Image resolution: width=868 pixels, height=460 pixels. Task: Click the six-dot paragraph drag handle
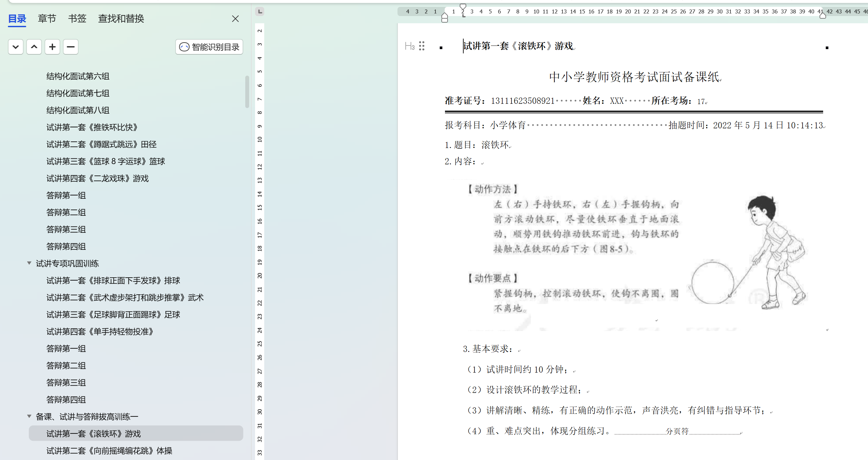(421, 46)
